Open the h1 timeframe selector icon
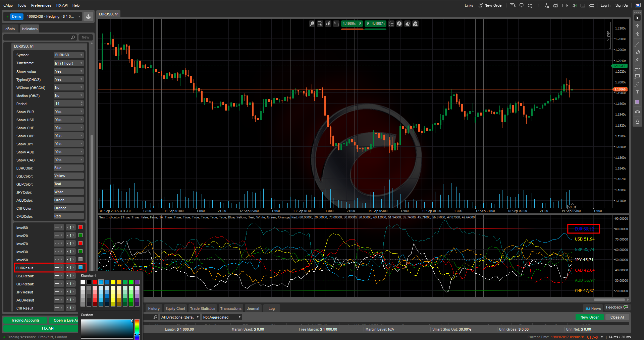This screenshot has width=644, height=340. [x=336, y=23]
